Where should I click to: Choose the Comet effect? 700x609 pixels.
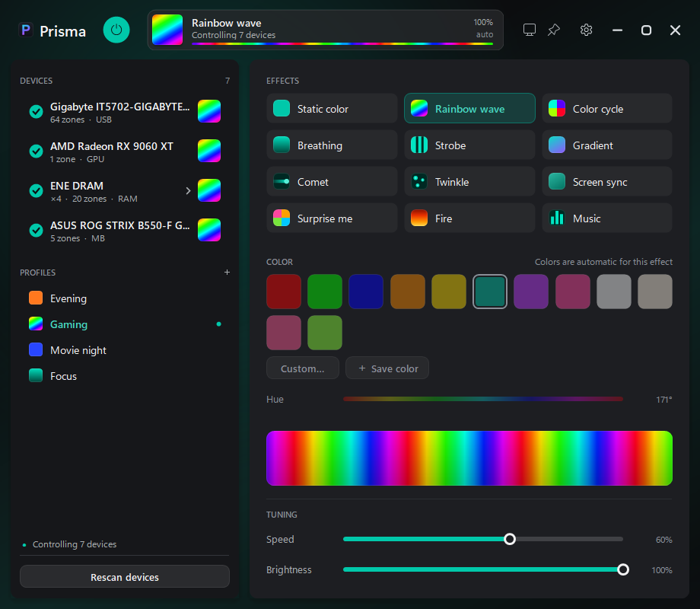(332, 182)
